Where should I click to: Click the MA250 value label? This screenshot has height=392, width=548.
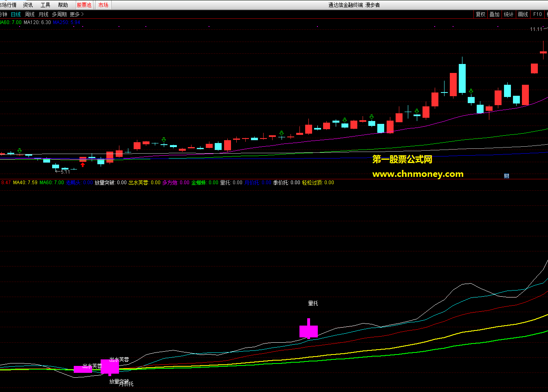pyautogui.click(x=66, y=22)
